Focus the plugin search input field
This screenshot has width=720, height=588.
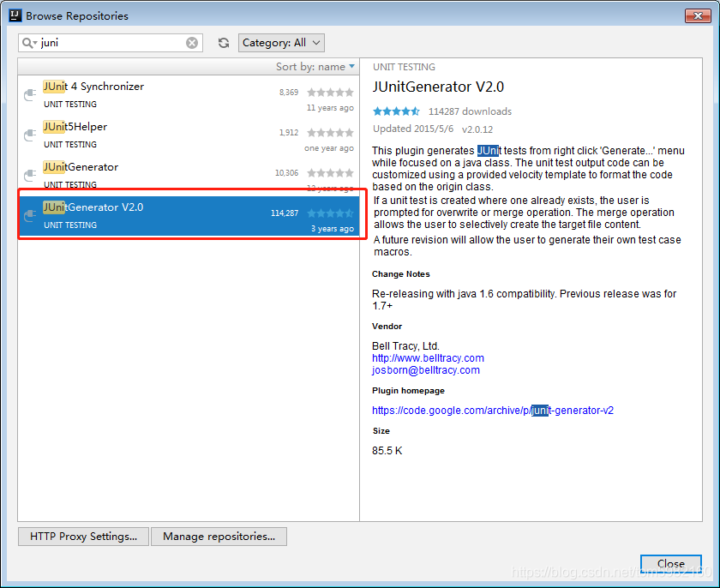coord(112,43)
